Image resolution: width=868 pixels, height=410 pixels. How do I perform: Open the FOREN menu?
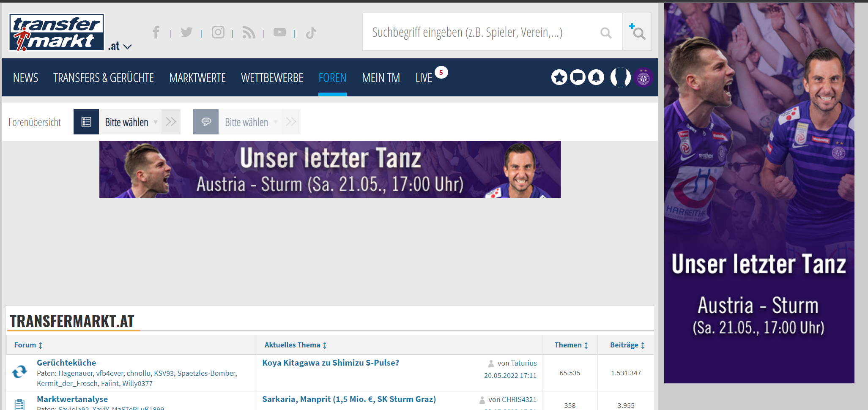coord(332,78)
